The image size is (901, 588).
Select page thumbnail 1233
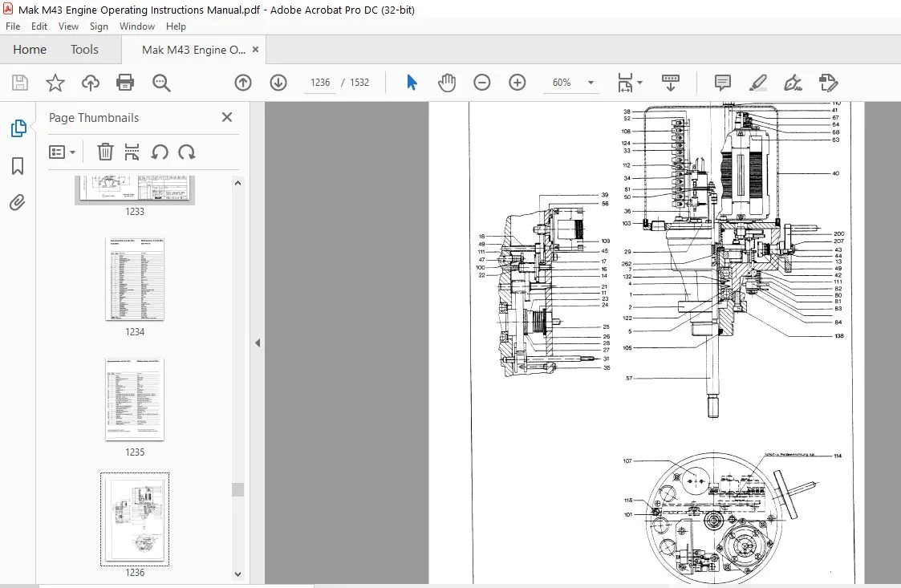[x=135, y=190]
